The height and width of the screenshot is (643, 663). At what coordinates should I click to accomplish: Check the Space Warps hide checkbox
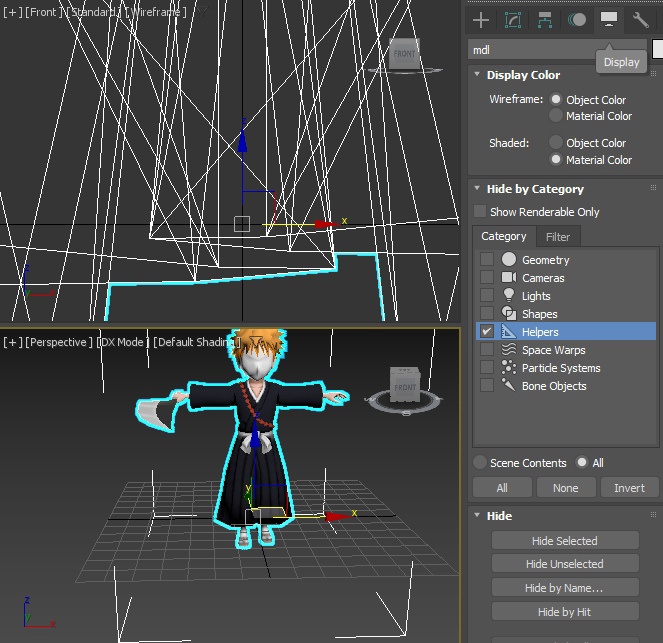pyautogui.click(x=487, y=349)
